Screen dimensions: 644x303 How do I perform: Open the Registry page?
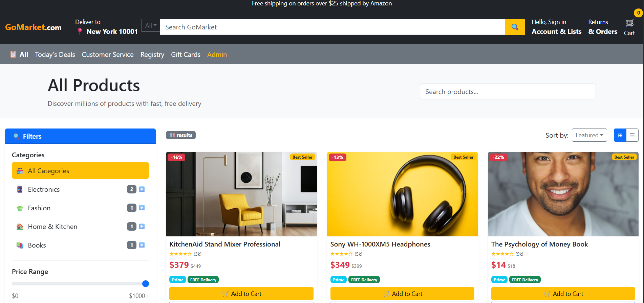click(x=152, y=54)
